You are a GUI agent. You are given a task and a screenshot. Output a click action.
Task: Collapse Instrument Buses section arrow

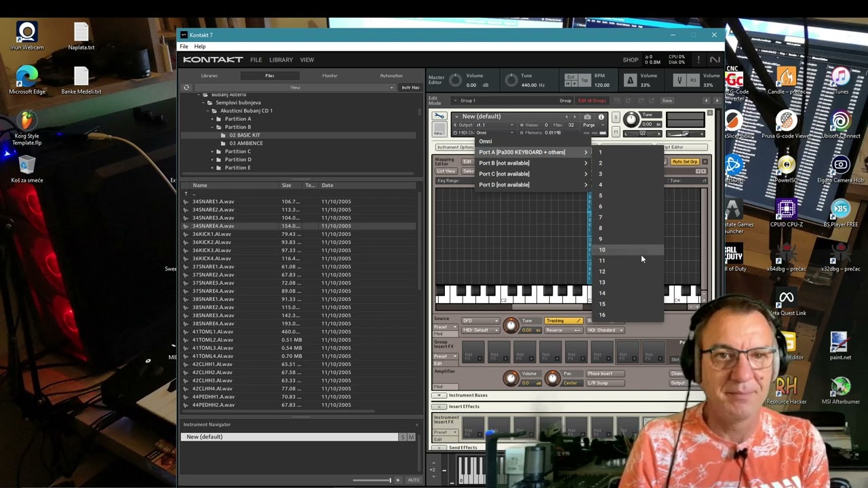(439, 395)
